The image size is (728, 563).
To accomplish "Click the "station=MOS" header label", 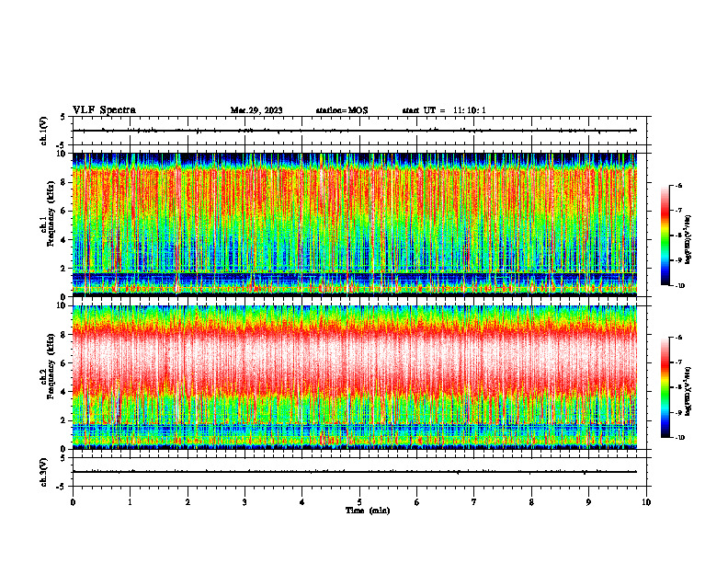I will coord(342,110).
